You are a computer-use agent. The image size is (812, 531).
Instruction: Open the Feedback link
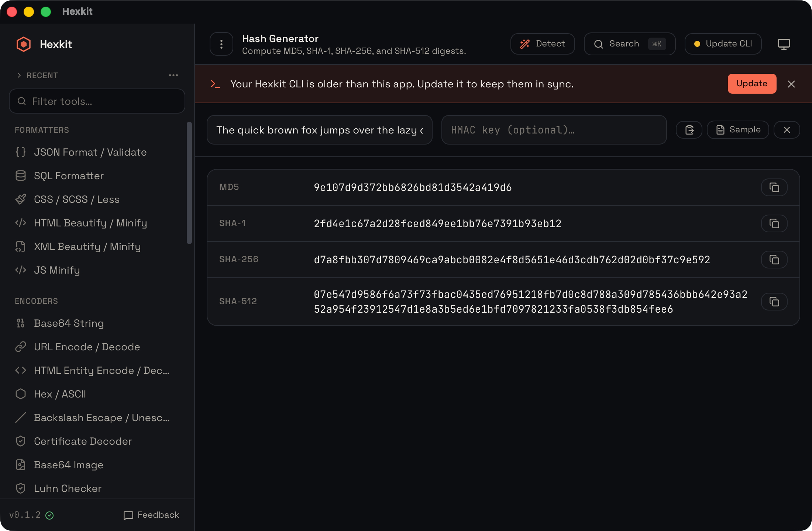pyautogui.click(x=151, y=515)
